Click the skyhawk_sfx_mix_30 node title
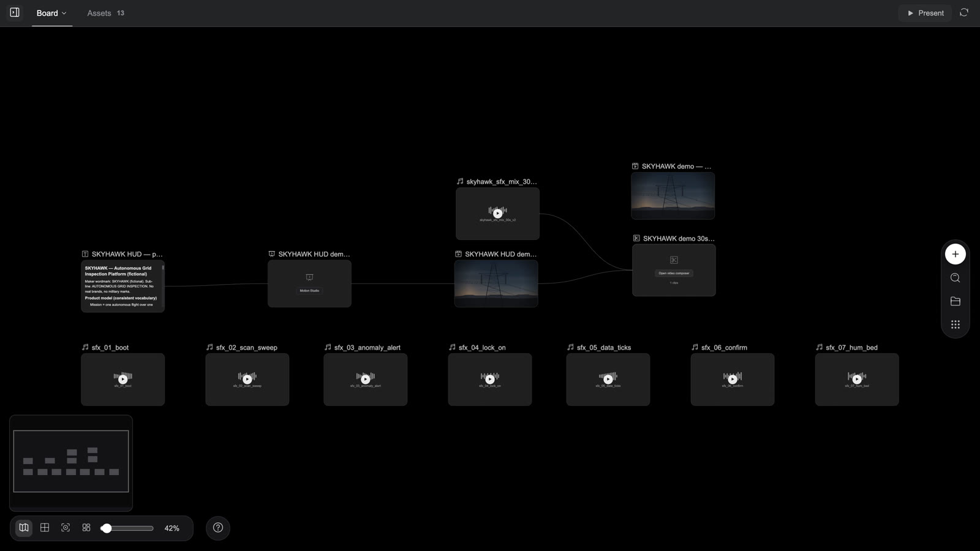 (502, 181)
